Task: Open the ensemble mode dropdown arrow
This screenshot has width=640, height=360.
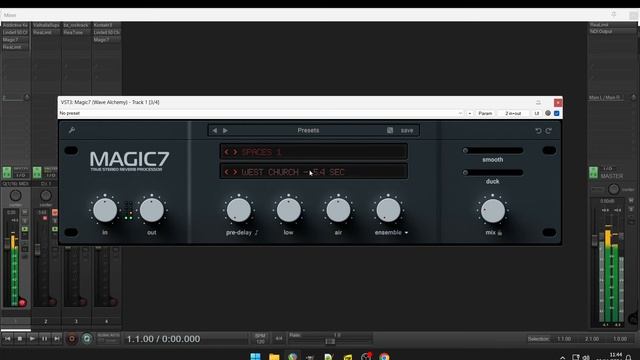Action: pyautogui.click(x=406, y=233)
